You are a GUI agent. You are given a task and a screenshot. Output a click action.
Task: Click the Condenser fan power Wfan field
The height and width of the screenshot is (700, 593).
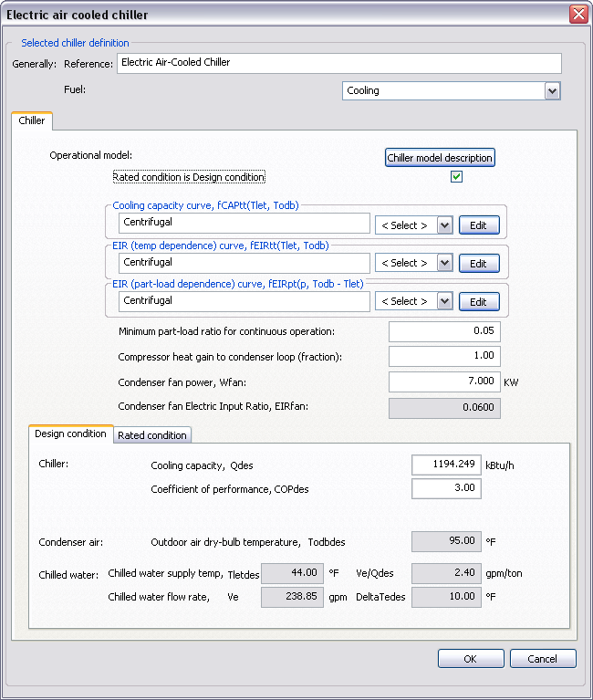444,381
